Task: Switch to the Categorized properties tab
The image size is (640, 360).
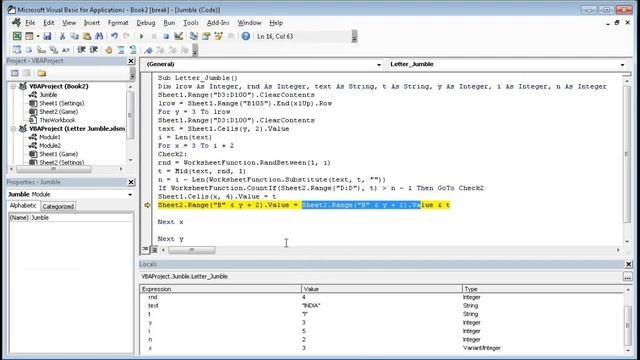Action: point(58,207)
